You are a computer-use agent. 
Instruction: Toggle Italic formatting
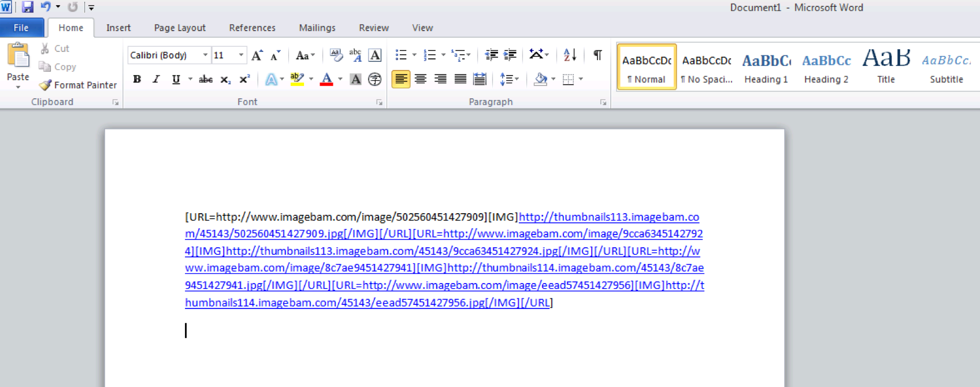pos(156,79)
